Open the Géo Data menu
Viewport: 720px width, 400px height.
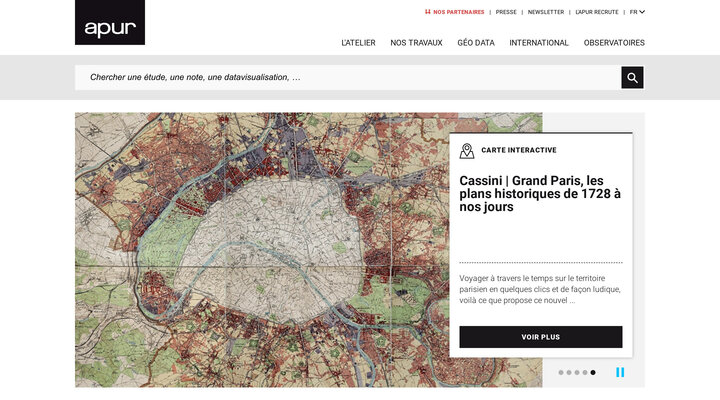[x=476, y=43]
